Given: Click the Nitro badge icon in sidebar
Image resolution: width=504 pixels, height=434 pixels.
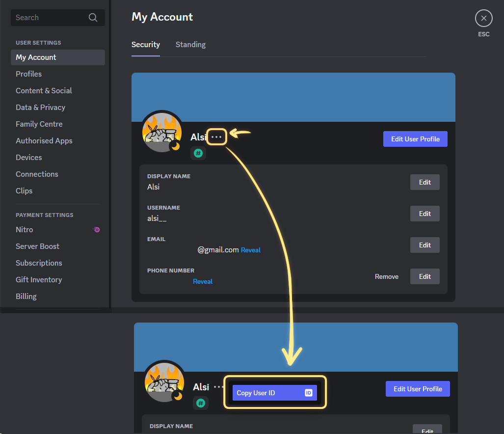Looking at the screenshot, I should click(97, 230).
